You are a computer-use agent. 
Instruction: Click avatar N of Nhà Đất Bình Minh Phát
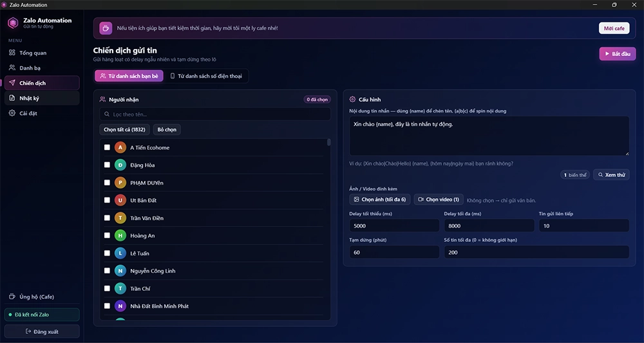click(120, 306)
